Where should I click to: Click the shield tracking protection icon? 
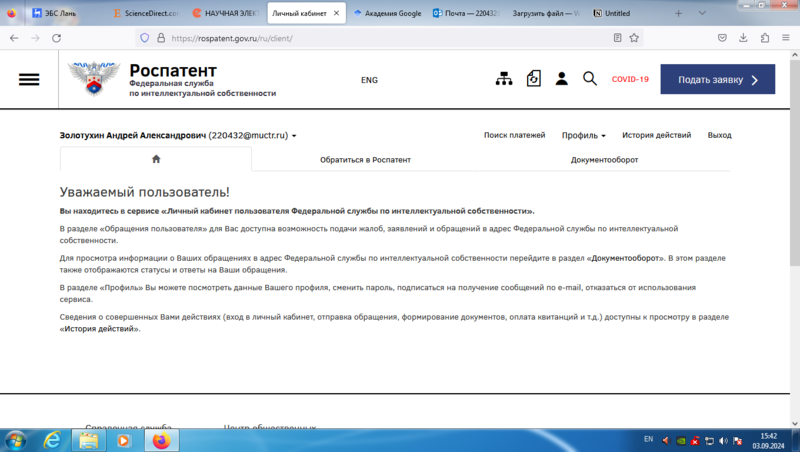click(145, 38)
